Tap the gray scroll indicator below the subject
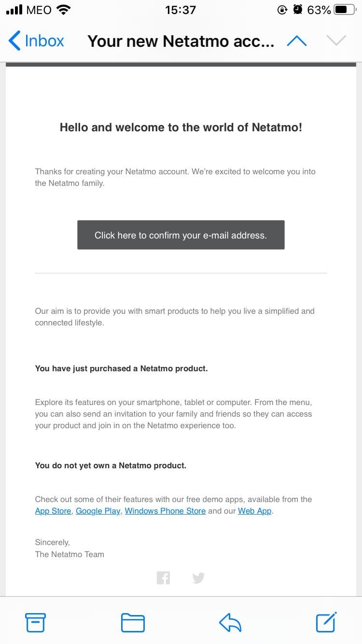Screen dimensions: 362x644 [x=181, y=62]
